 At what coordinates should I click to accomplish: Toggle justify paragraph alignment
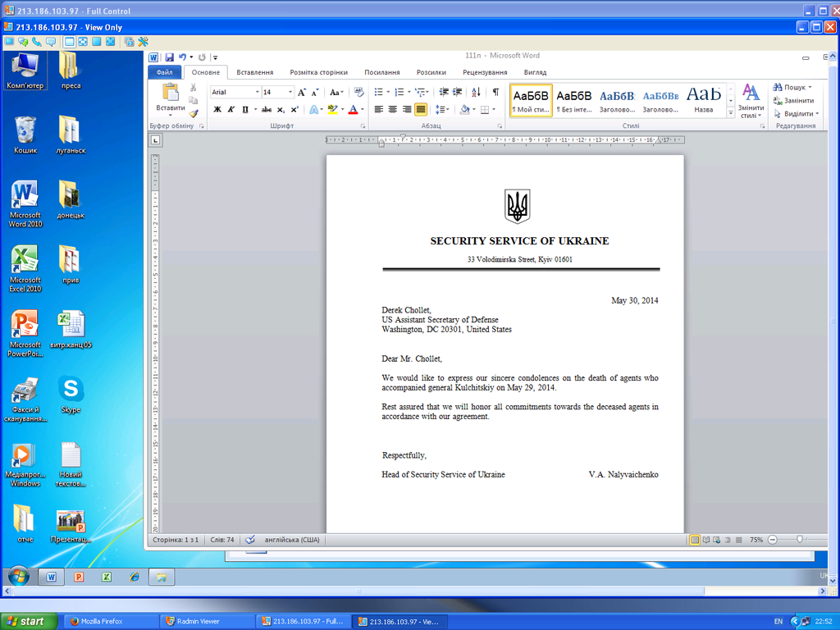421,109
